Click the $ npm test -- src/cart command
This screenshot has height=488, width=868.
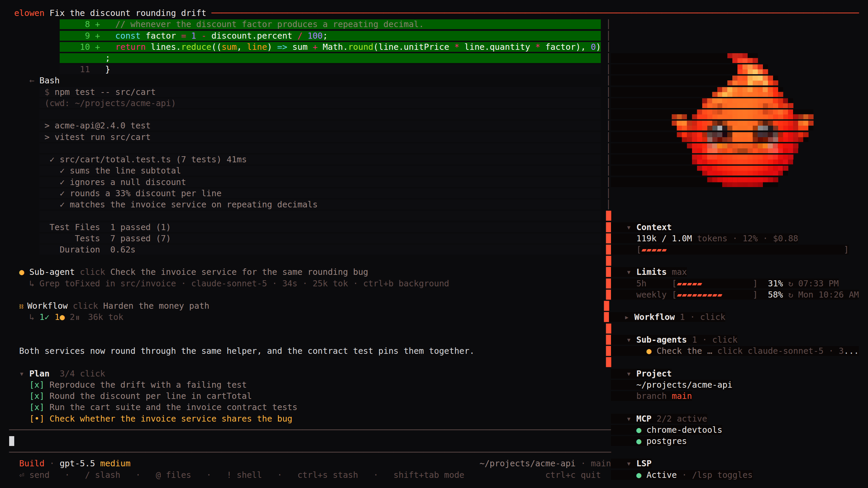(x=100, y=92)
